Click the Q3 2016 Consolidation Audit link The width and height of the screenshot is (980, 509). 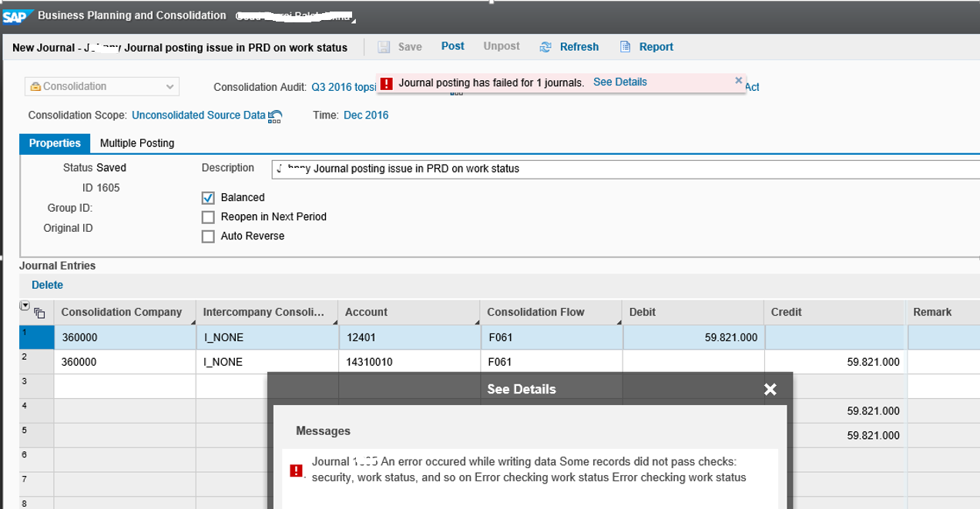pos(344,87)
